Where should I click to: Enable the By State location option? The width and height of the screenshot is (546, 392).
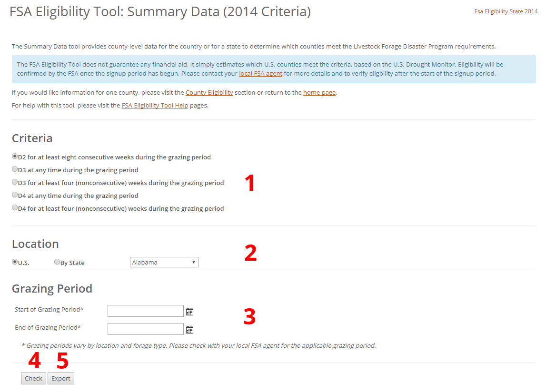(x=57, y=261)
